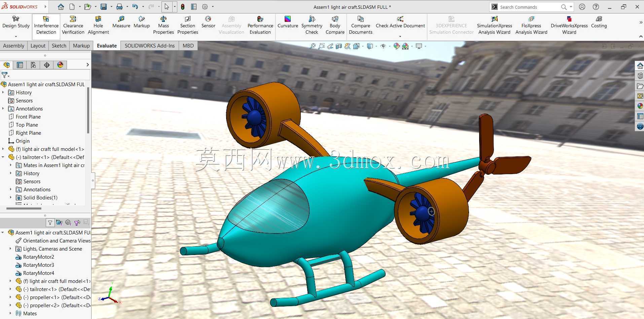Open the Design Study dropdown arrow

(x=16, y=36)
